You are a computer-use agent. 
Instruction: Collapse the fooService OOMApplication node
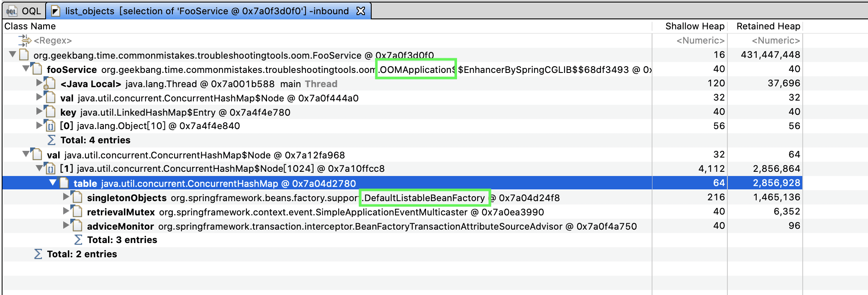(26, 69)
